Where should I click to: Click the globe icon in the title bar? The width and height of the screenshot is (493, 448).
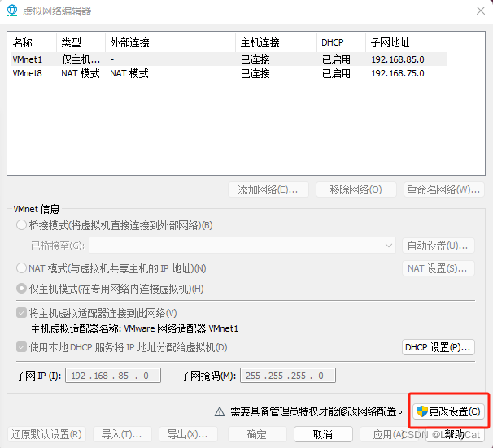click(12, 11)
